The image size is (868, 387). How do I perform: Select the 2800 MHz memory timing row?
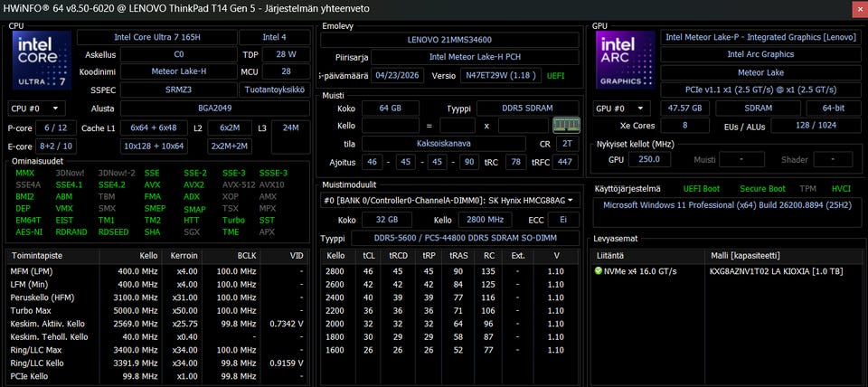[x=449, y=271]
